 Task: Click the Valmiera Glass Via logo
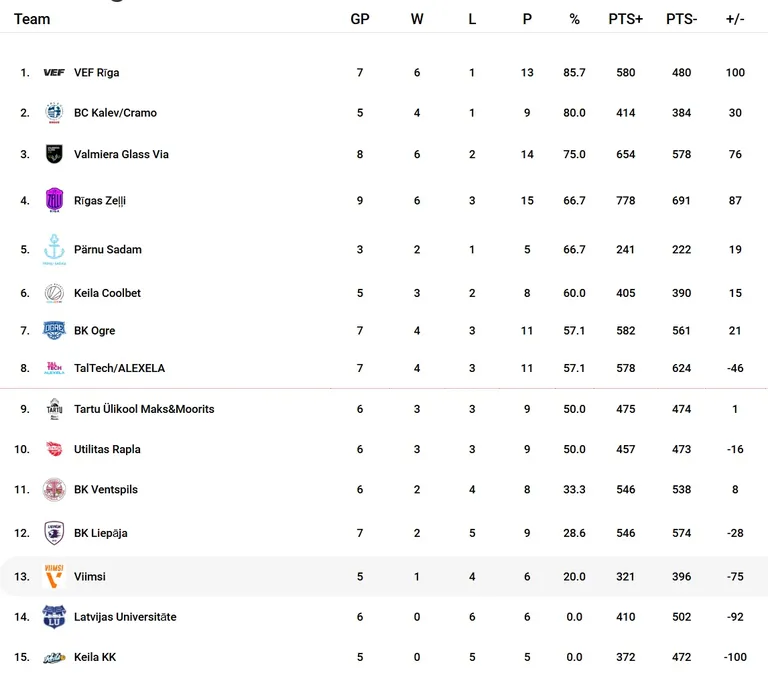tap(54, 154)
